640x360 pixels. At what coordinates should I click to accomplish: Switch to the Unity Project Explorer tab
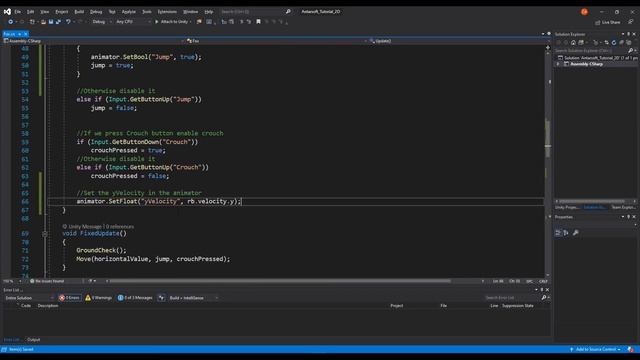[x=567, y=207]
